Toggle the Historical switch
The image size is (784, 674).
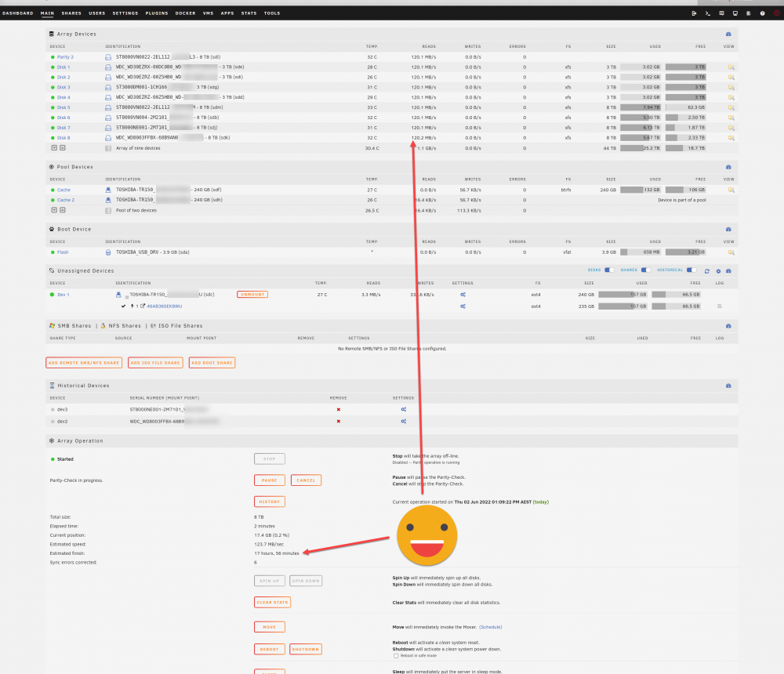pyautogui.click(x=691, y=270)
